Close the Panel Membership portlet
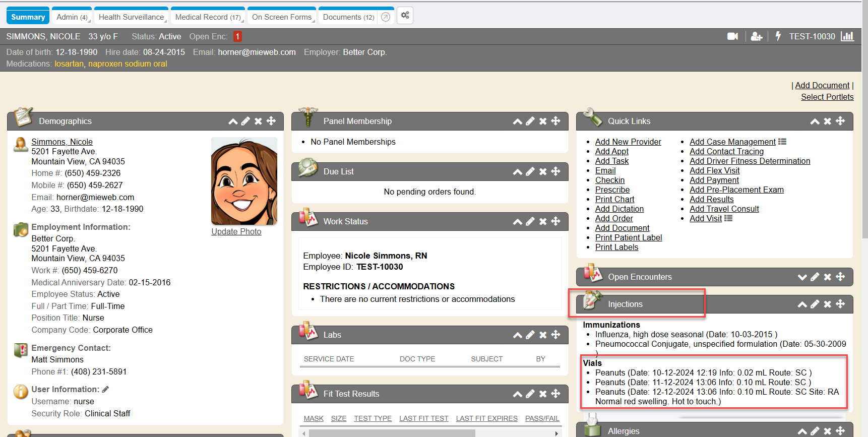Screen dimensions: 868x437 pos(543,121)
